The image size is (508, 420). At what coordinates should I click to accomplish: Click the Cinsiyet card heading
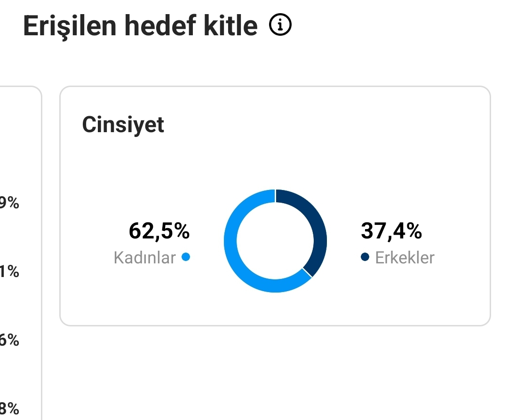(123, 125)
